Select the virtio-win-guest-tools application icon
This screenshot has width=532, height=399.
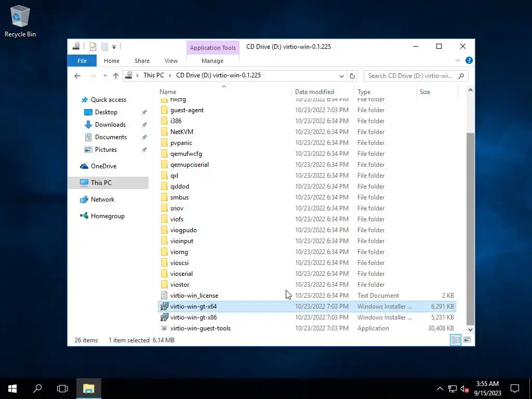coord(164,328)
